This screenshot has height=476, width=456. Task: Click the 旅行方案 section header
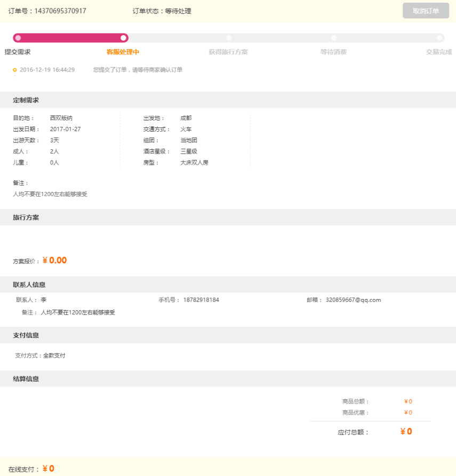click(26, 217)
